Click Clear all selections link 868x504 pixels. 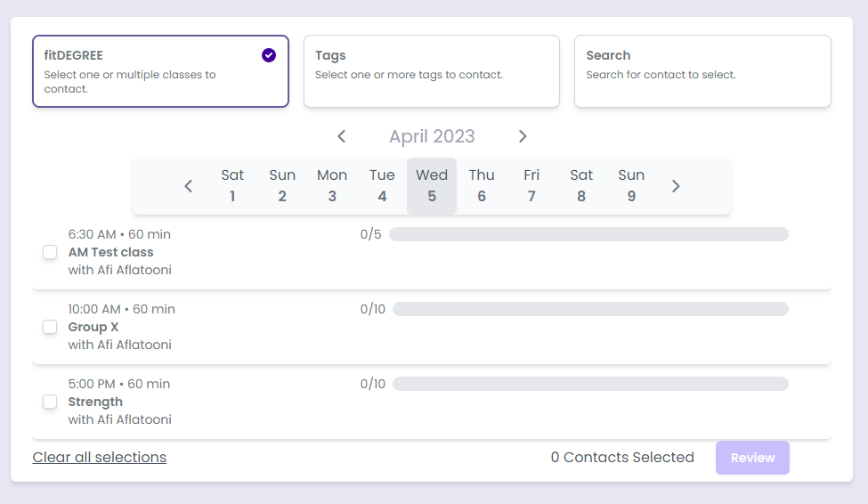click(100, 457)
